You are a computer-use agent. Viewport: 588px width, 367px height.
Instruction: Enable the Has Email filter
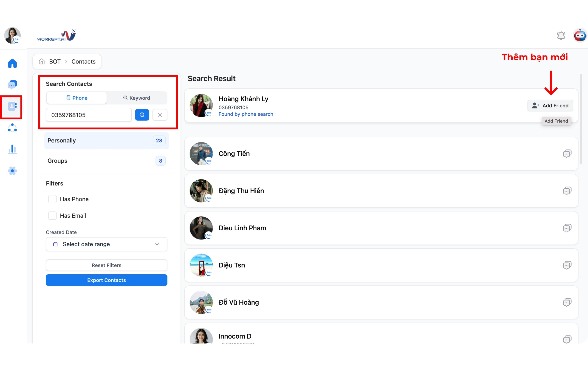(52, 216)
